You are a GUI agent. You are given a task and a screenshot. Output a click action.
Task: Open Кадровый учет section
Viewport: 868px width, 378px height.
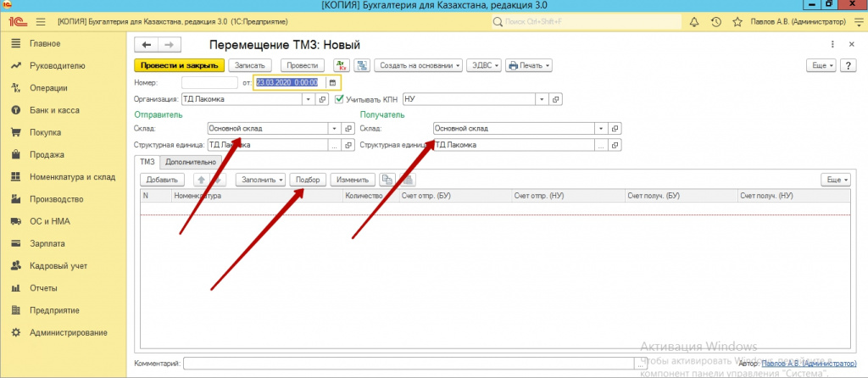tap(58, 266)
